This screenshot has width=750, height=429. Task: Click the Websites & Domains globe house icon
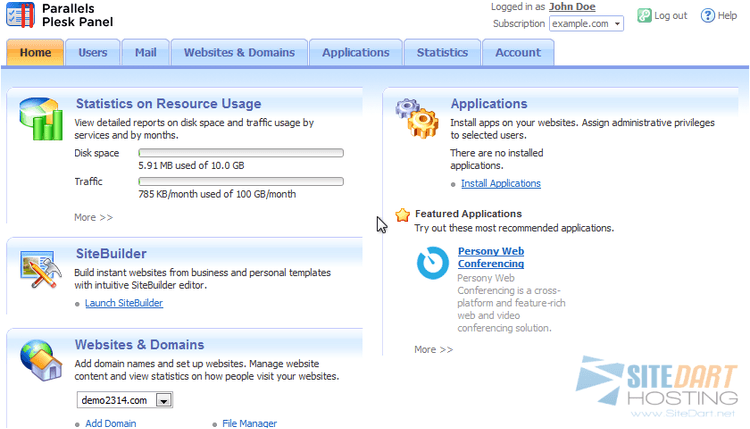pos(41,360)
